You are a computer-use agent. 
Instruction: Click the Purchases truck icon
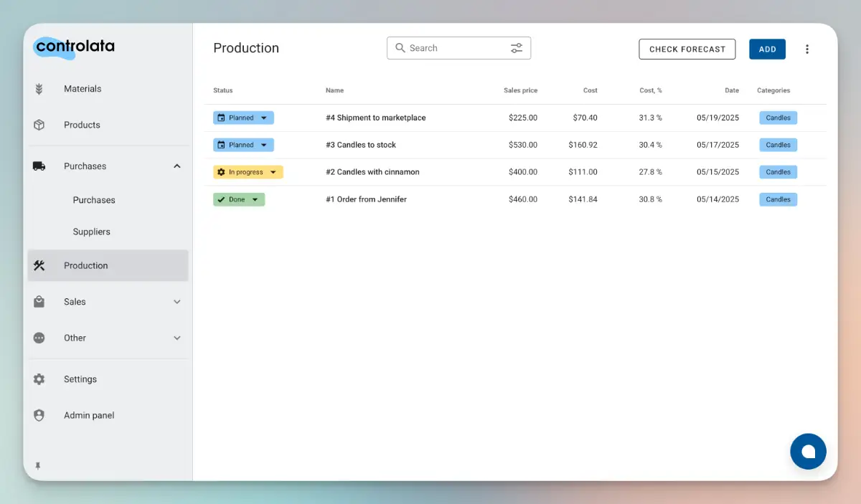tap(39, 166)
